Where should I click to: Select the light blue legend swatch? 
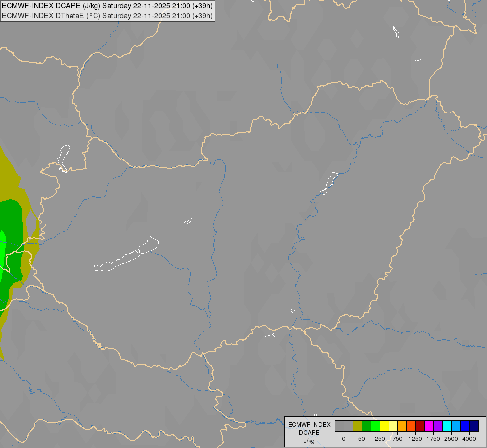point(456,426)
